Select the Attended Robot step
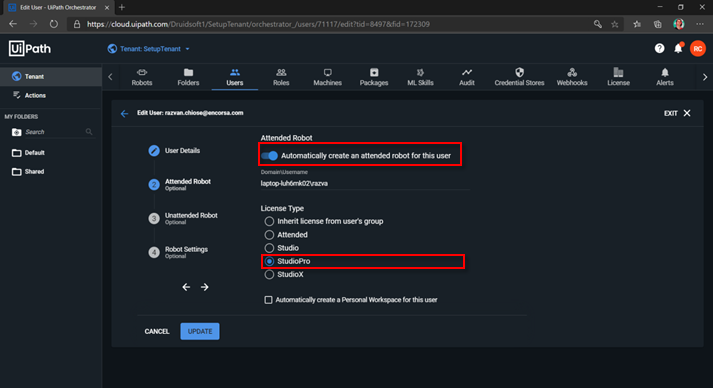Screen dimensions: 713x388 coord(180,184)
